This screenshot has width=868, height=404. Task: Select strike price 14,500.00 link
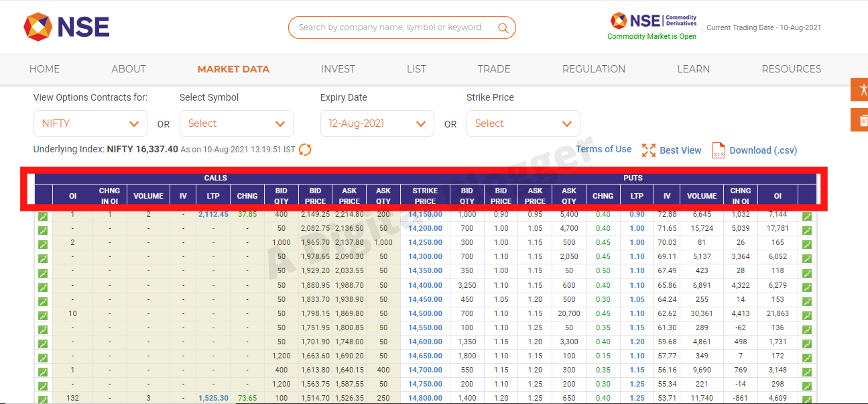[x=425, y=313]
